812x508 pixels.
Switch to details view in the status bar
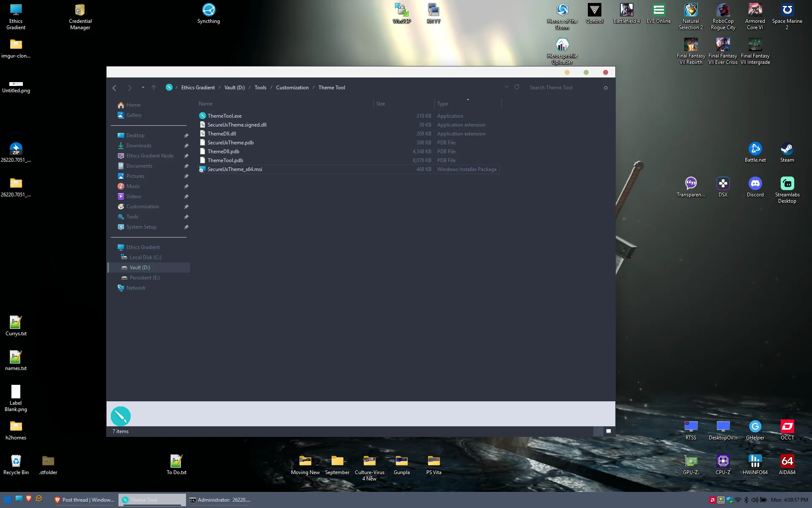(x=598, y=431)
